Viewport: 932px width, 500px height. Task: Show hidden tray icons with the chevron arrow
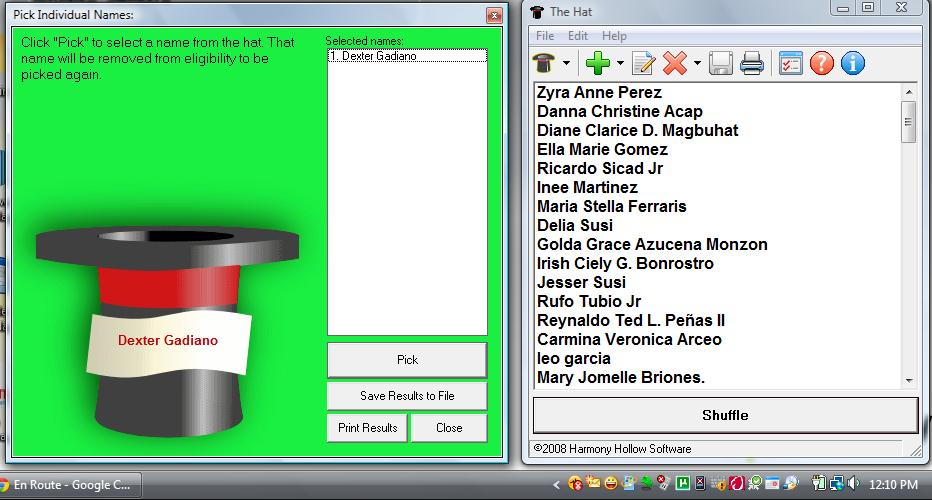556,485
